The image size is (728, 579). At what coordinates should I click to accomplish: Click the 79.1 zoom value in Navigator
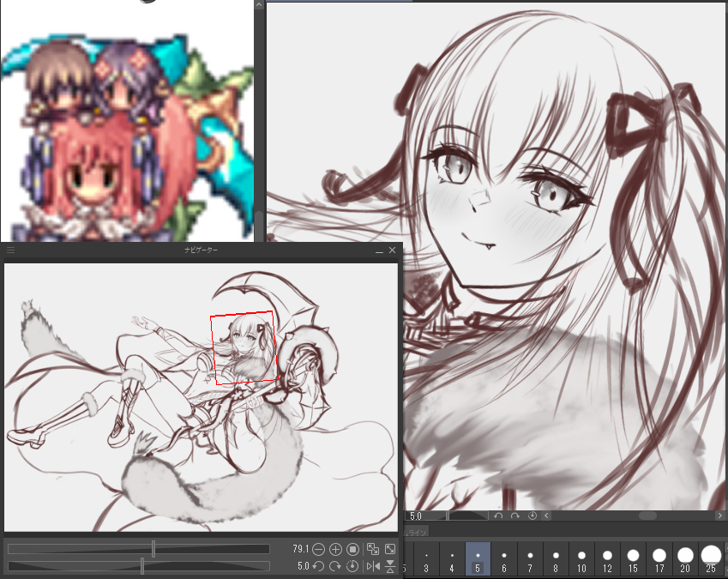click(300, 549)
